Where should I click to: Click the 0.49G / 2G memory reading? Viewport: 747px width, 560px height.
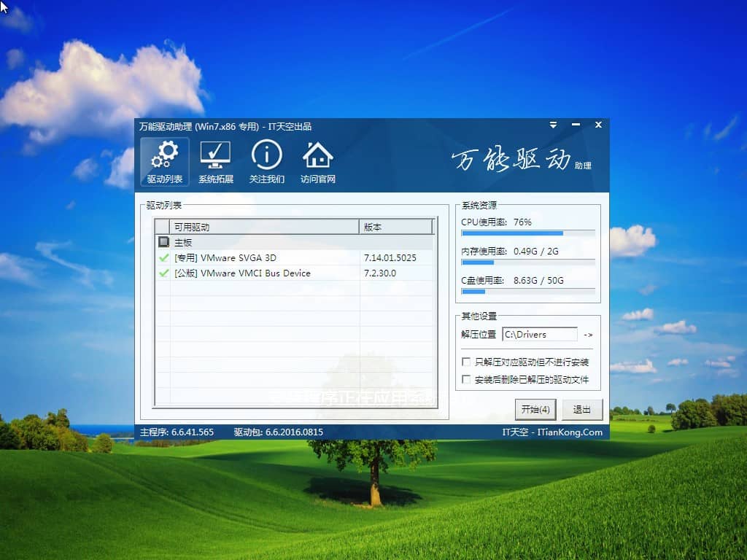[536, 251]
